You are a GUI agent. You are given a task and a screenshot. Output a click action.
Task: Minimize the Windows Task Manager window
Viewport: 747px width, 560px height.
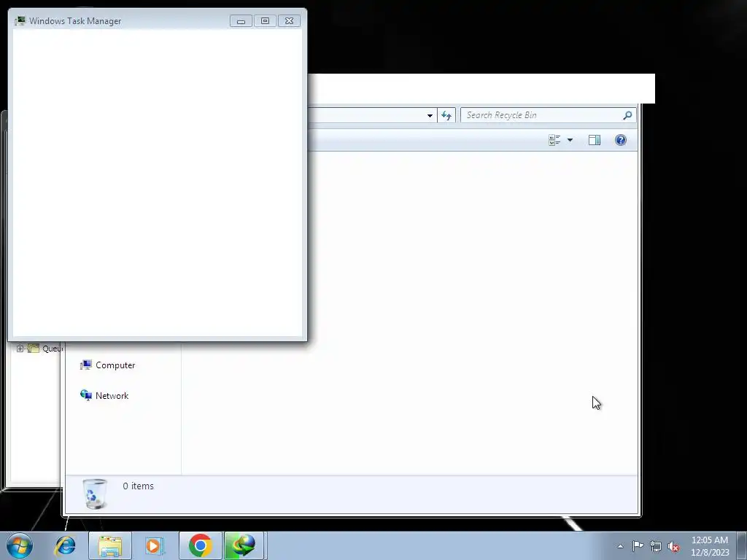[x=241, y=21]
